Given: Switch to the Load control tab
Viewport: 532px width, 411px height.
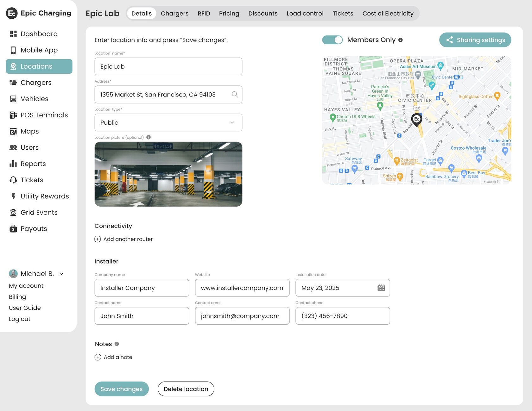Looking at the screenshot, I should pyautogui.click(x=305, y=13).
